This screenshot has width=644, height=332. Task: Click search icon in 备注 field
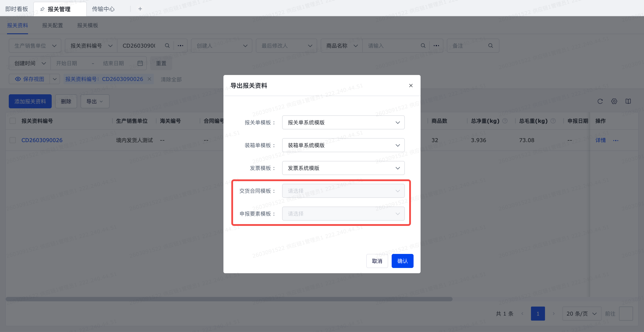(490, 46)
